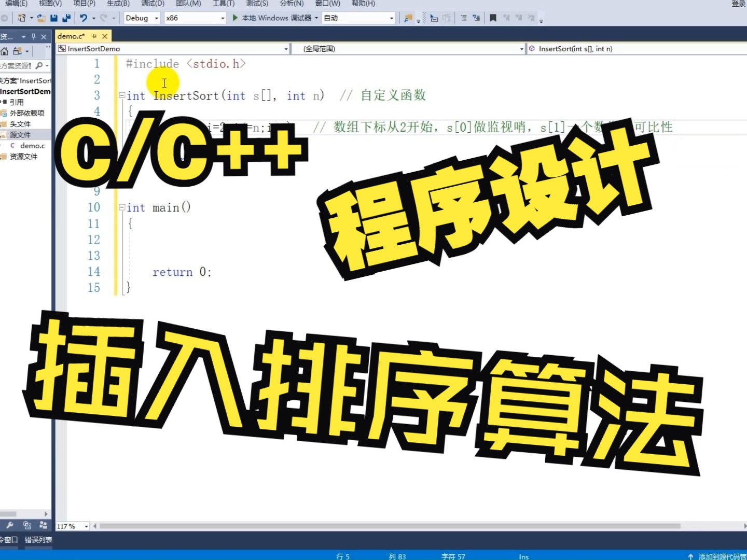Open the Debug configuration dropdown
This screenshot has height=560, width=747.
click(141, 18)
